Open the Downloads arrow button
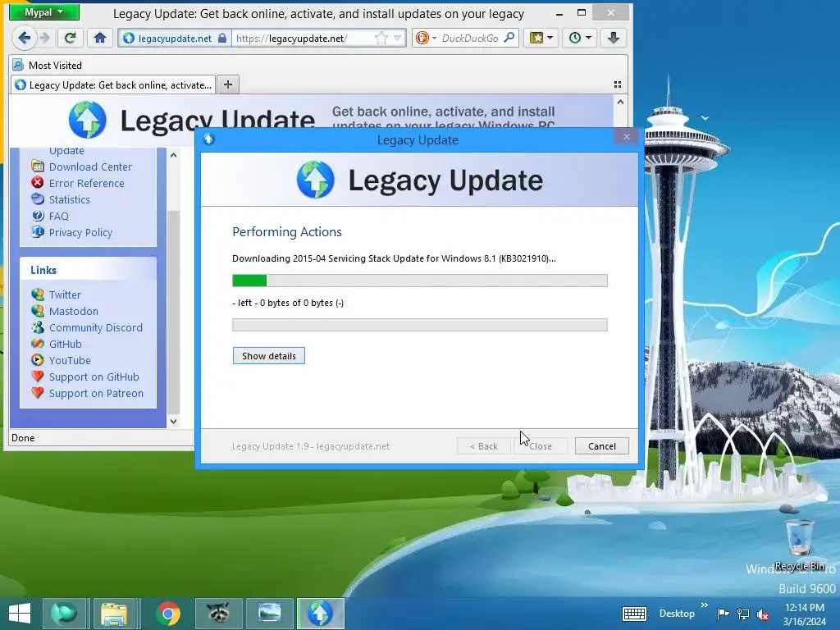 [x=614, y=38]
